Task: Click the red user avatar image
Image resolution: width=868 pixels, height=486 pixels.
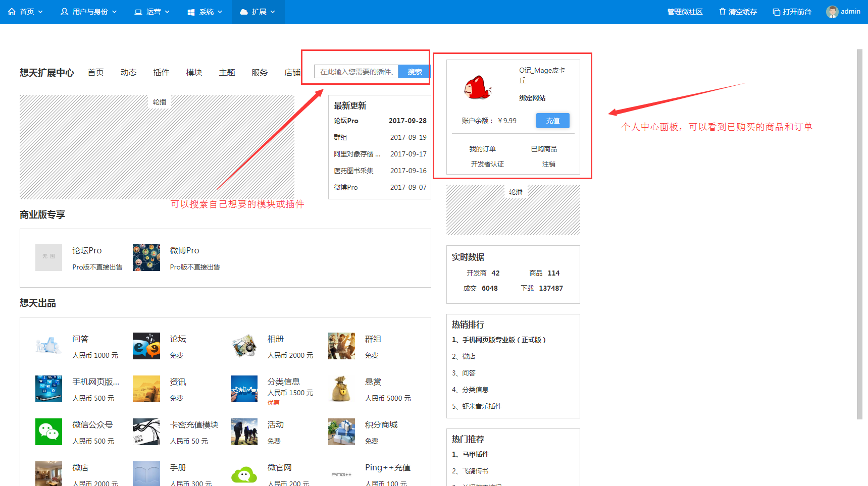Action: 477,87
